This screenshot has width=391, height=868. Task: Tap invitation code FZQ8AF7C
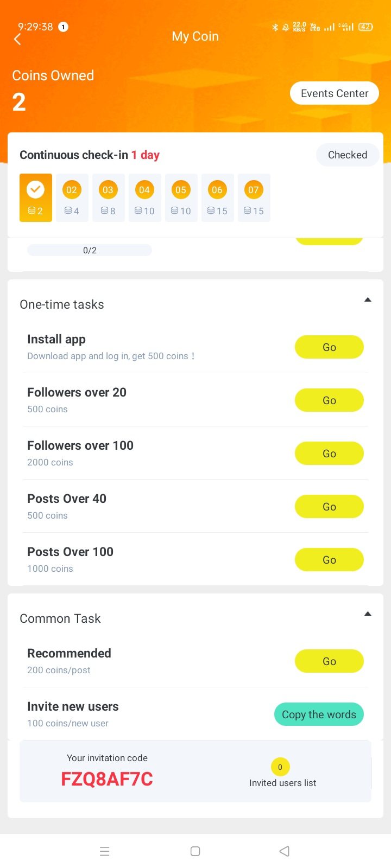107,779
